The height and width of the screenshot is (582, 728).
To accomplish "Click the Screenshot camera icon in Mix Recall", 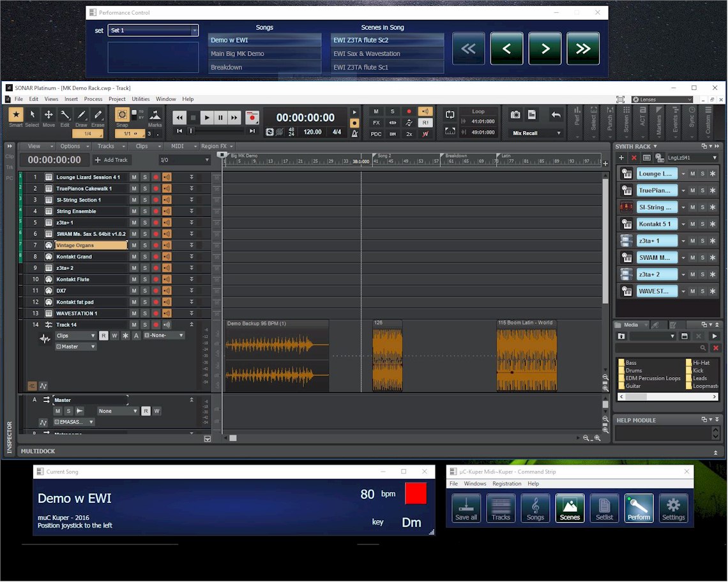I will (x=515, y=115).
